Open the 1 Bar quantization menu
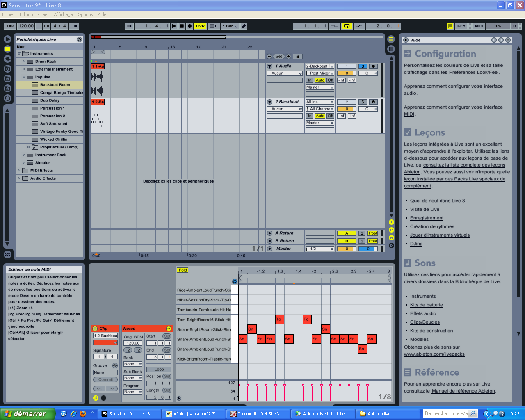Screen dimensions: 525x420 click(231, 26)
